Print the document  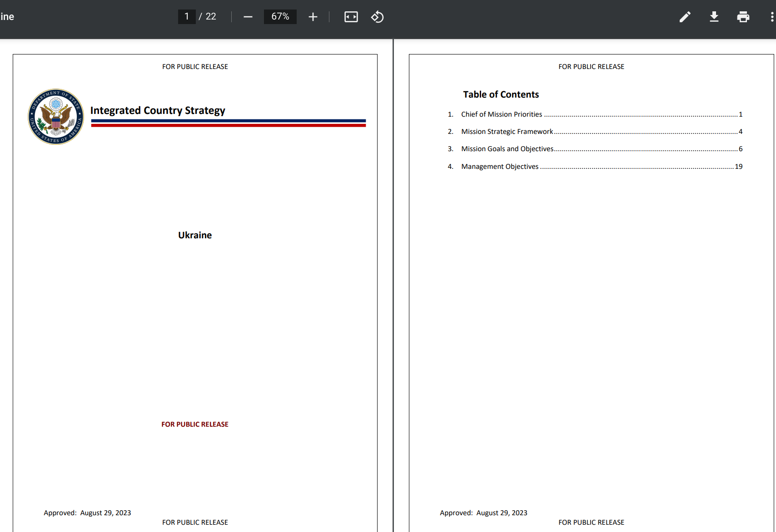(x=743, y=17)
